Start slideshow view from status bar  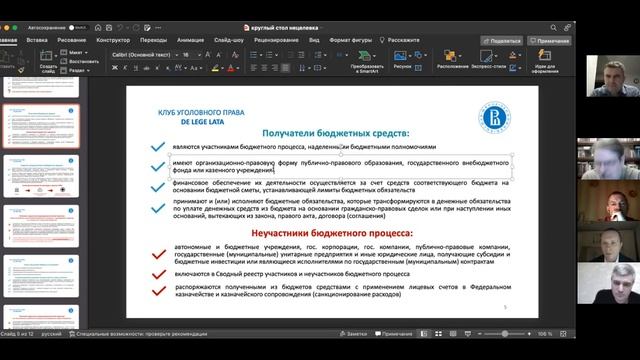(468, 334)
